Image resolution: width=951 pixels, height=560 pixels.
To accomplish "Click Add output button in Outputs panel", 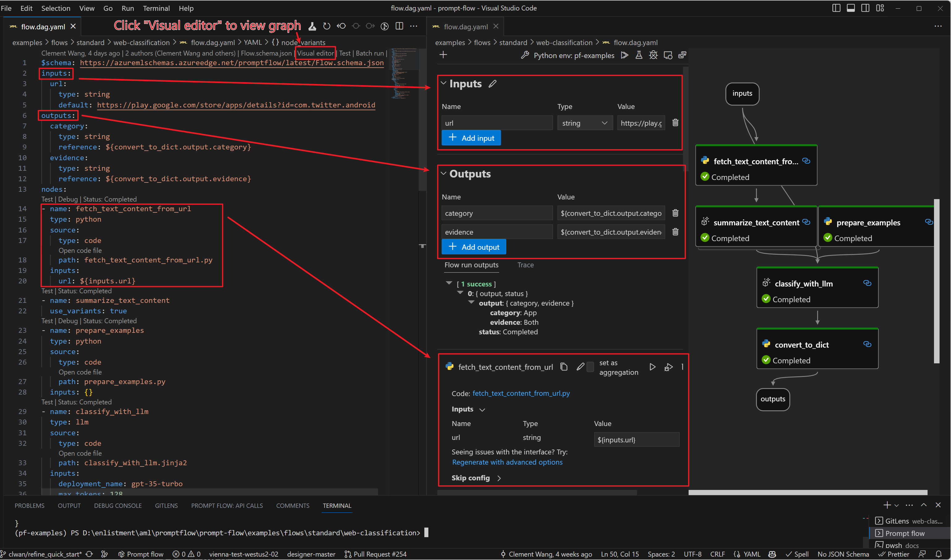I will point(474,247).
